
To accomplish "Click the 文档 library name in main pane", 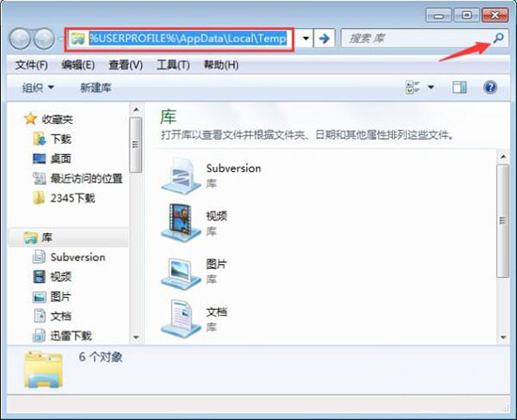I will (x=216, y=312).
